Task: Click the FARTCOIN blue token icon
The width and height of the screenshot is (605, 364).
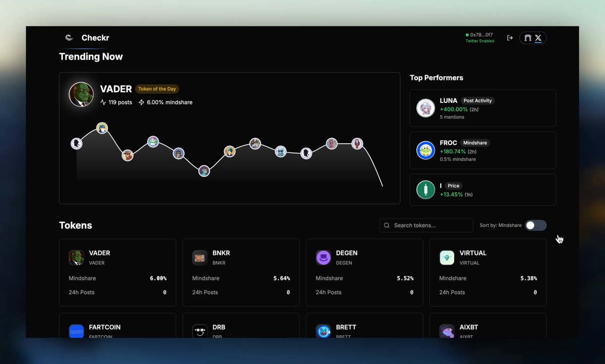Action: coord(77,331)
